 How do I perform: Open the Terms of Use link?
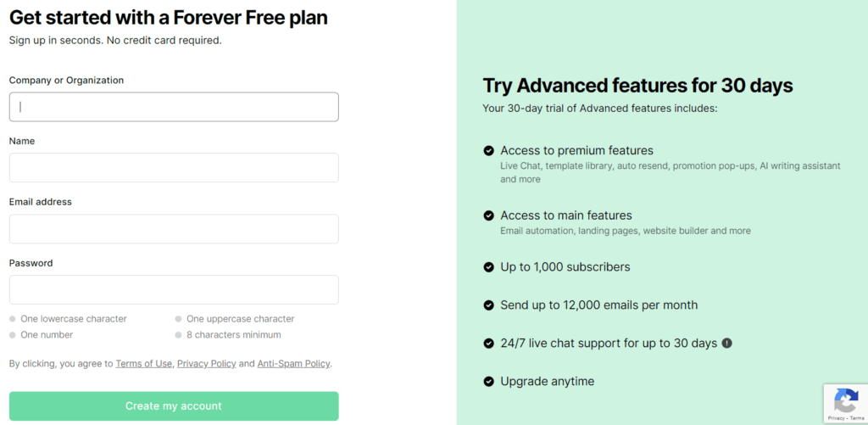pos(144,364)
